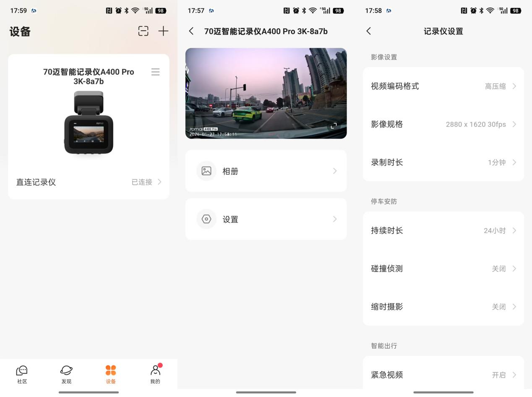Tap the plus icon to add device

163,31
